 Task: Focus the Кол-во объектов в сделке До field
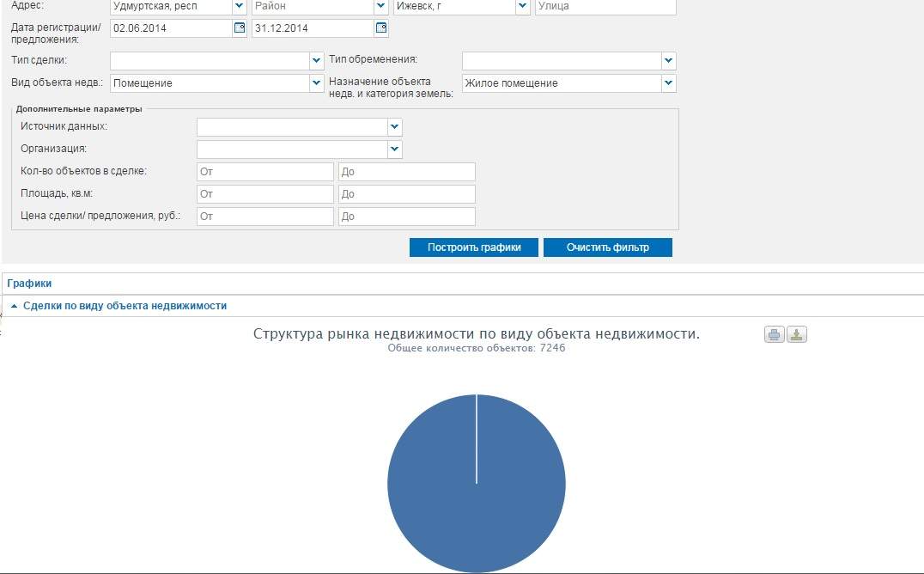click(406, 172)
